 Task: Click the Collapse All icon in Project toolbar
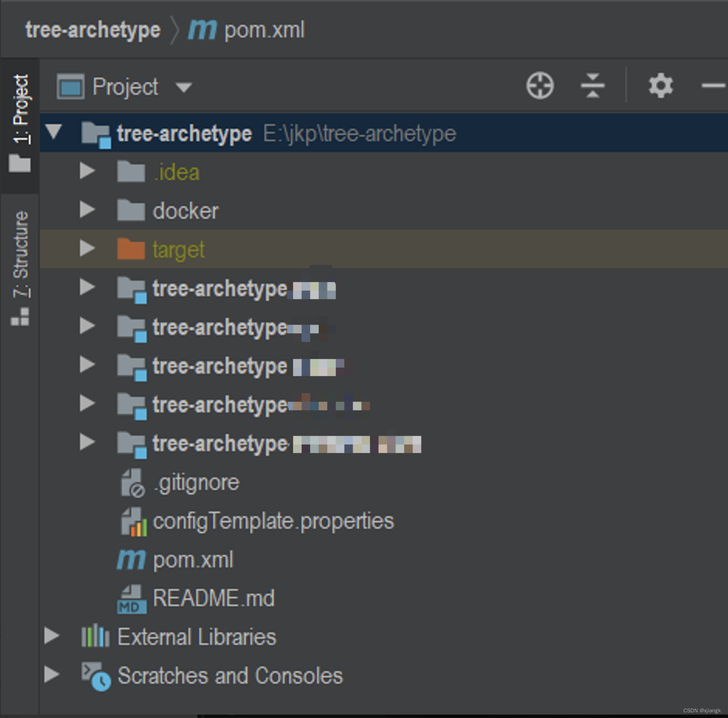point(593,86)
